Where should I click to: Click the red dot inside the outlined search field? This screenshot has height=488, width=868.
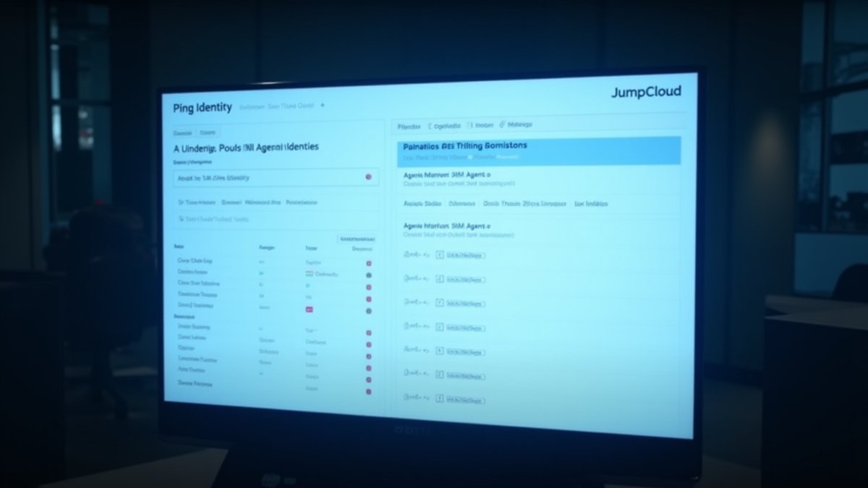pyautogui.click(x=368, y=176)
